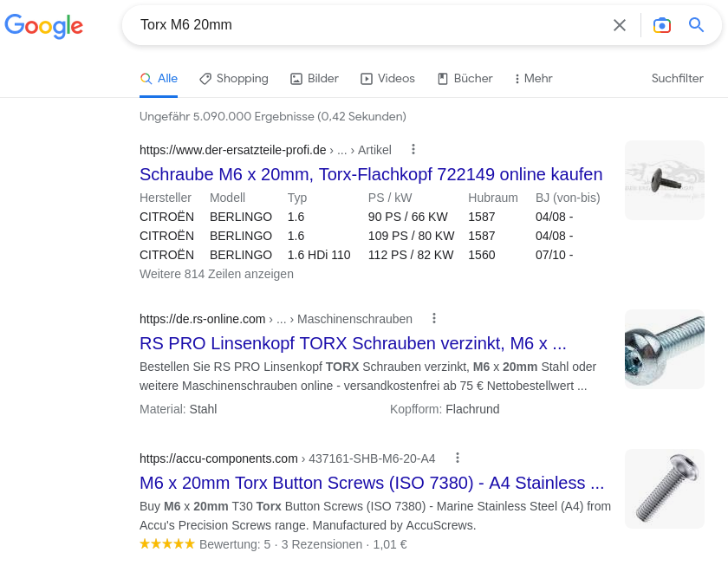Screen dimensions: 728x572
Task: Open three-dot menu for der-ersatzteile-profi.de result
Action: [x=413, y=149]
